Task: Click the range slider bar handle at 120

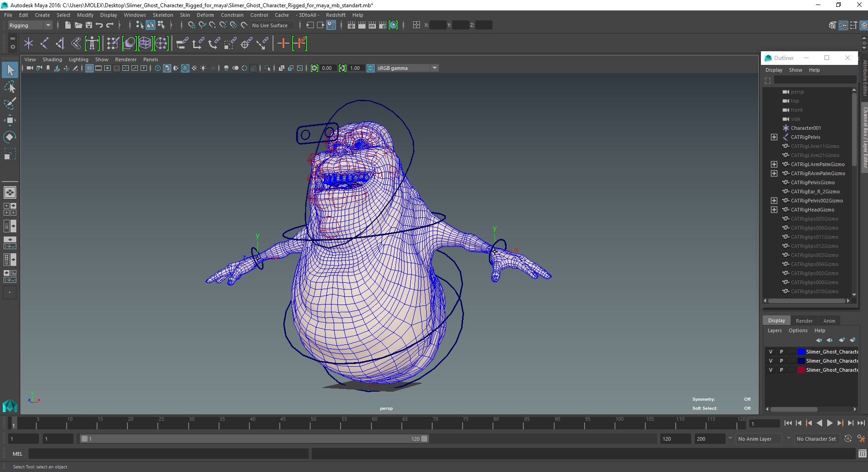Action: 424,439
